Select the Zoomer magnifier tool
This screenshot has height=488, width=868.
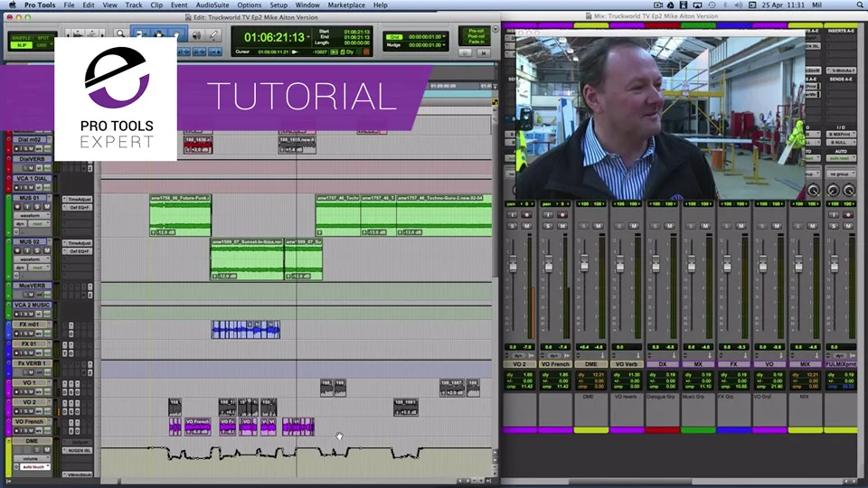(120, 34)
